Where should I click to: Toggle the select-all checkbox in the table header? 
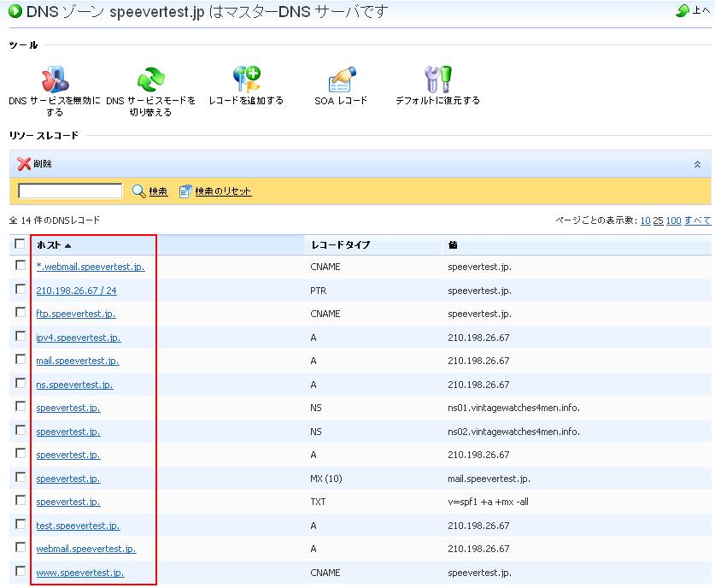(21, 244)
